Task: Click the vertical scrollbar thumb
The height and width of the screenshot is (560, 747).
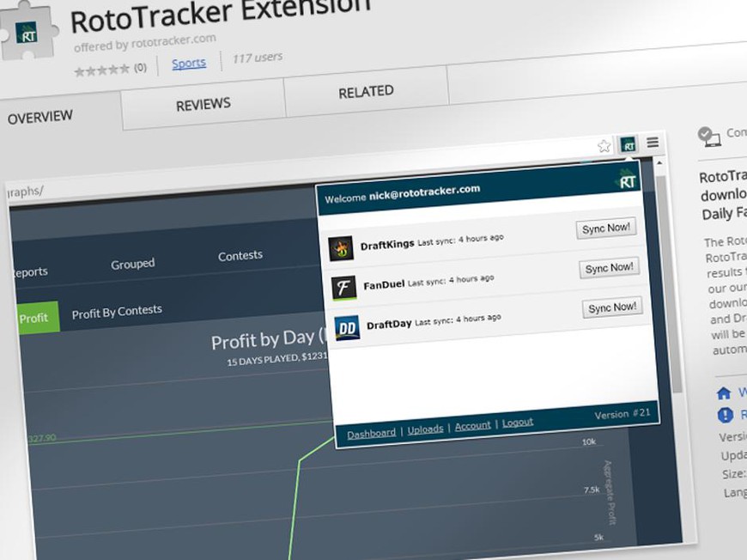Action: (668, 284)
